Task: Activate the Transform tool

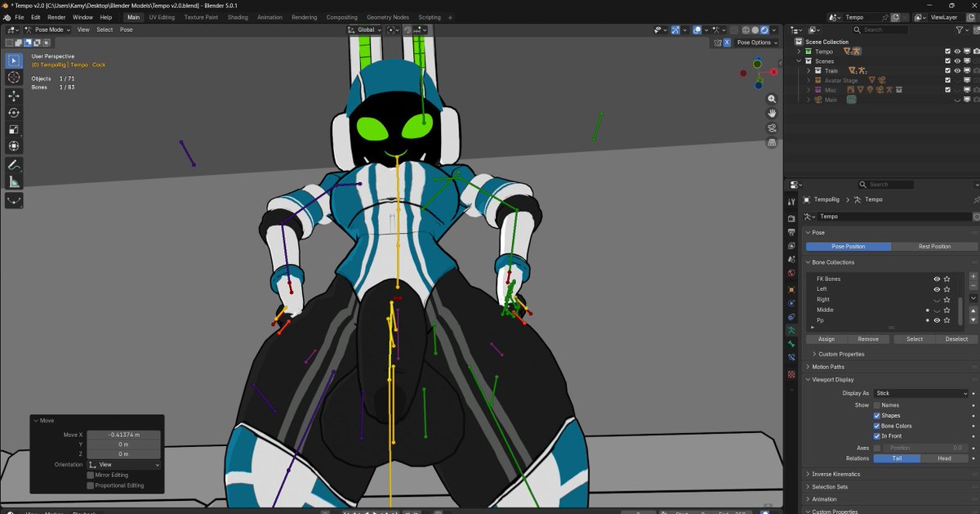Action: point(14,145)
